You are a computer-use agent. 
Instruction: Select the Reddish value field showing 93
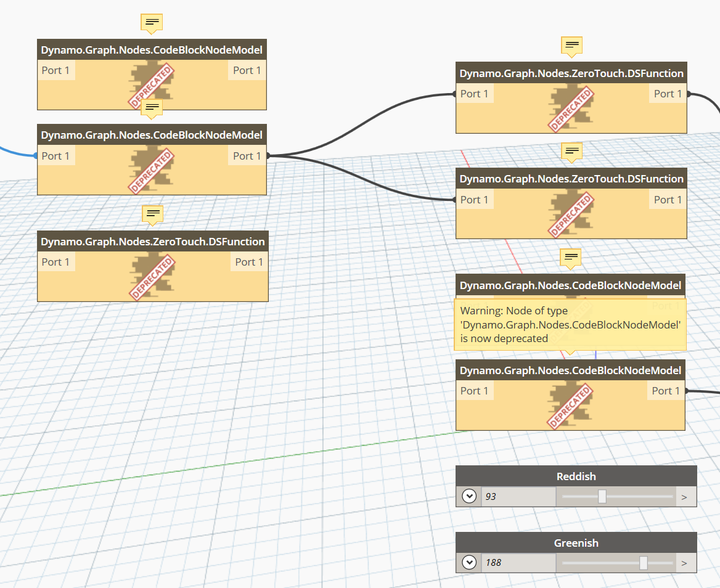pyautogui.click(x=518, y=496)
